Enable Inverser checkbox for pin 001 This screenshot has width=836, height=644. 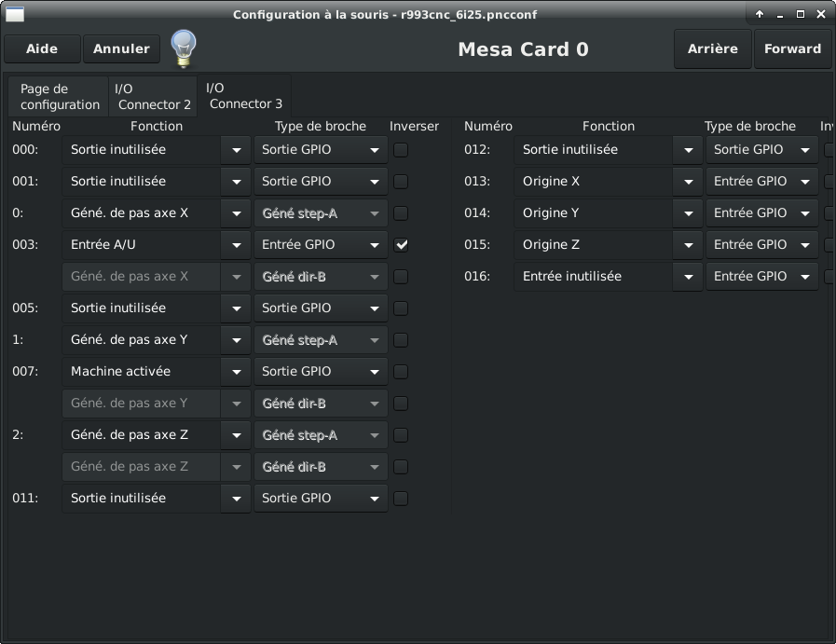click(401, 182)
